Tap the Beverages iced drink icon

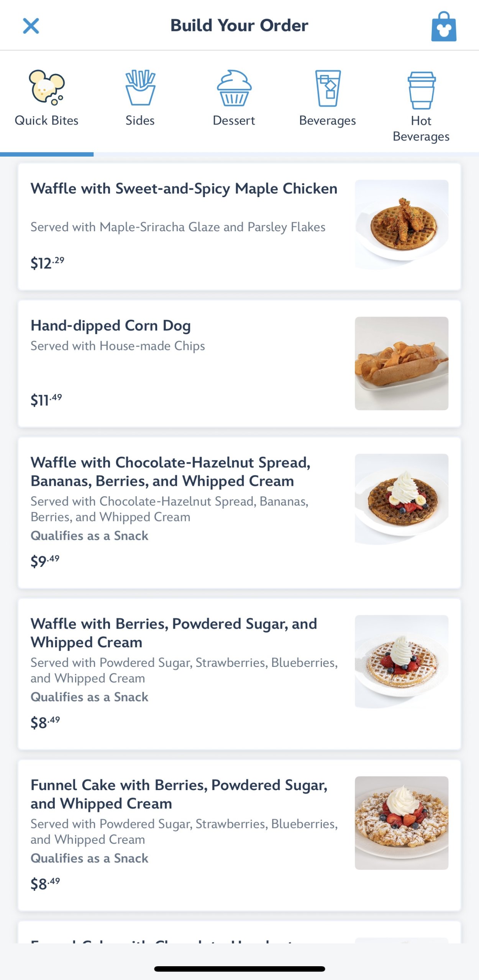(328, 88)
